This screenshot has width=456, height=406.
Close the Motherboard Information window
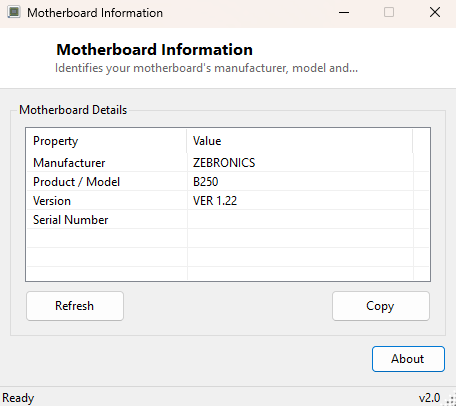[x=435, y=13]
